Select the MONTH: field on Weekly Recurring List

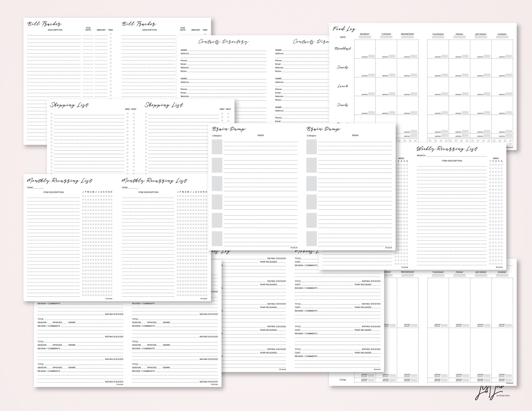point(451,155)
